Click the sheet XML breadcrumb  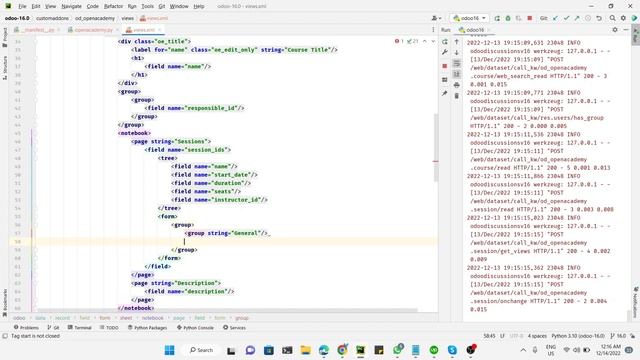click(126, 318)
